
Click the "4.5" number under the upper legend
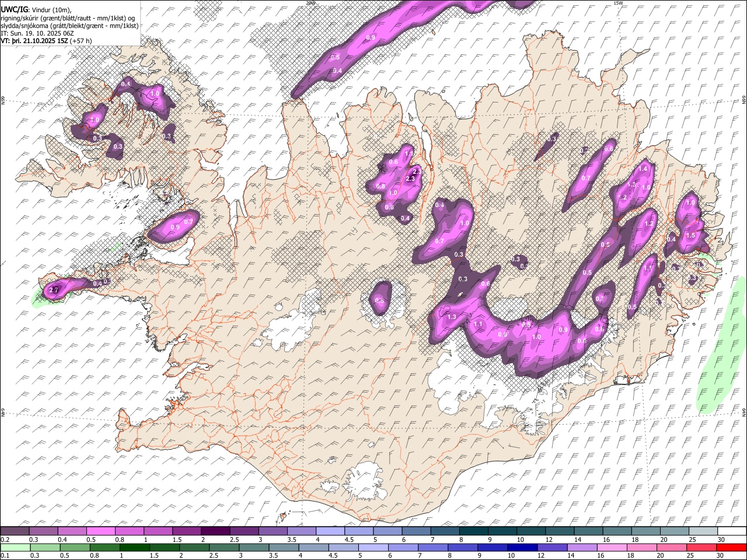348,540
